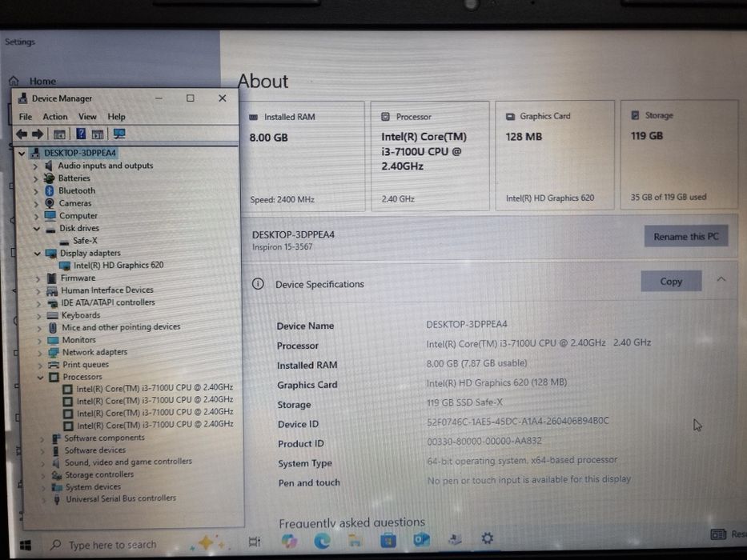
Task: Select the Safe-X disk drive
Action: point(85,241)
